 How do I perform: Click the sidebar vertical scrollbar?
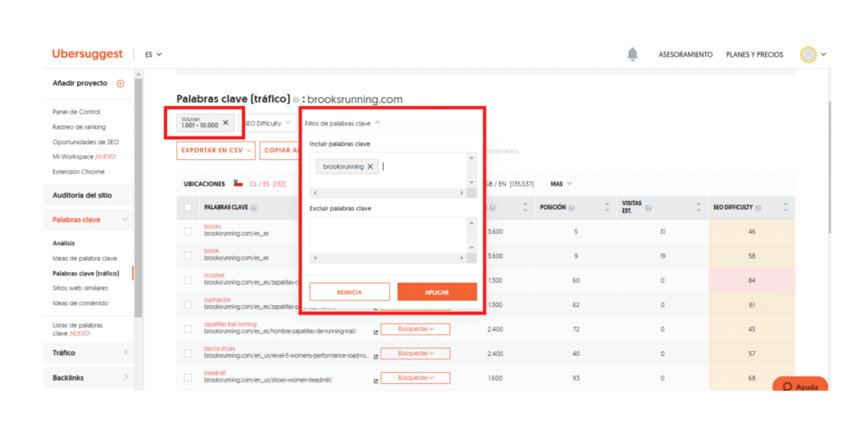(x=138, y=197)
